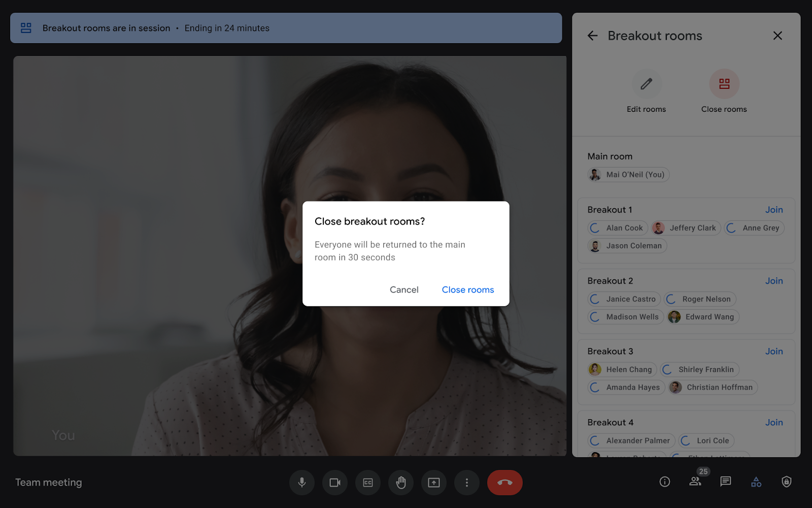Join Breakout 3 room

click(774, 352)
